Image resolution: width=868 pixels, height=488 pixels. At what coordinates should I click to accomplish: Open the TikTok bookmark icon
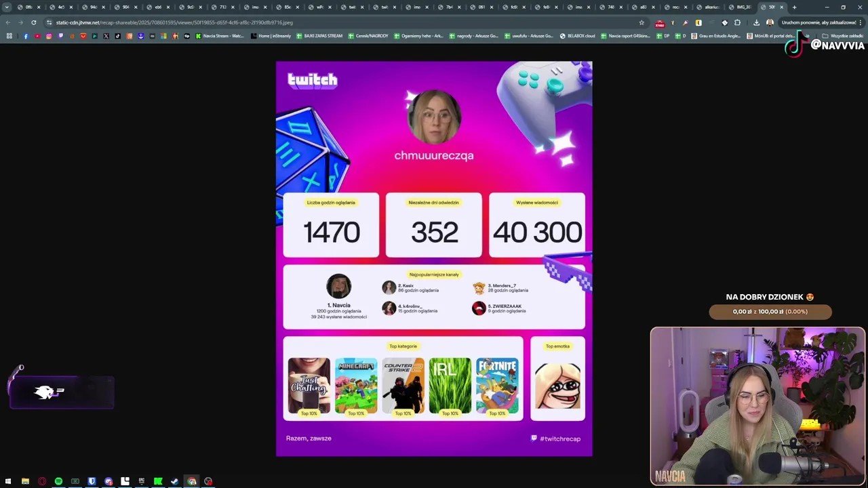pos(117,36)
